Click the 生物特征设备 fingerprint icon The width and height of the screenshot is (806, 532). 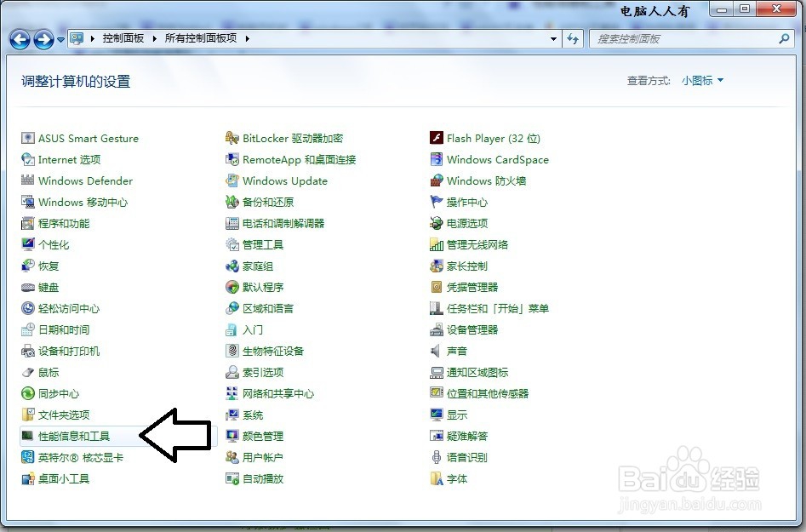click(x=232, y=351)
